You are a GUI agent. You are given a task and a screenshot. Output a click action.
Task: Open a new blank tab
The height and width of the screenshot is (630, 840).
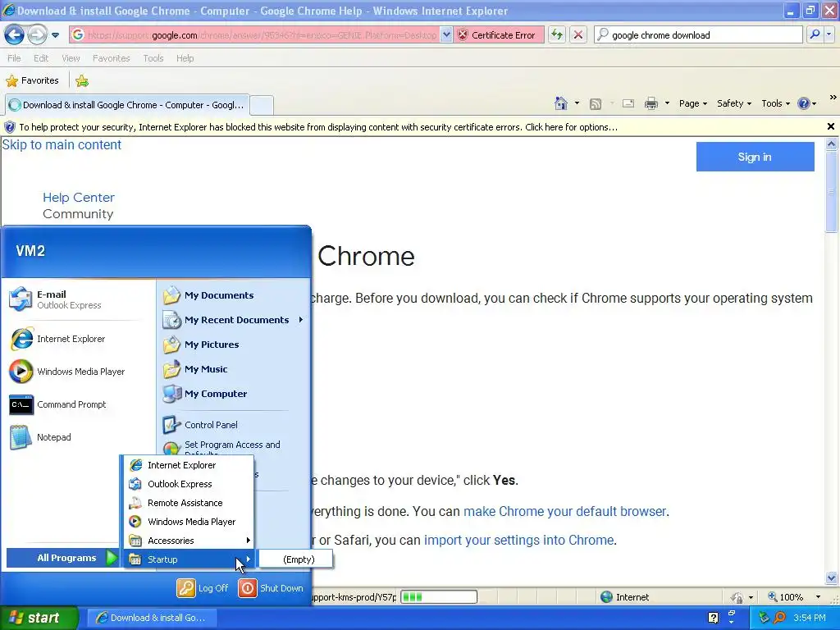262,105
